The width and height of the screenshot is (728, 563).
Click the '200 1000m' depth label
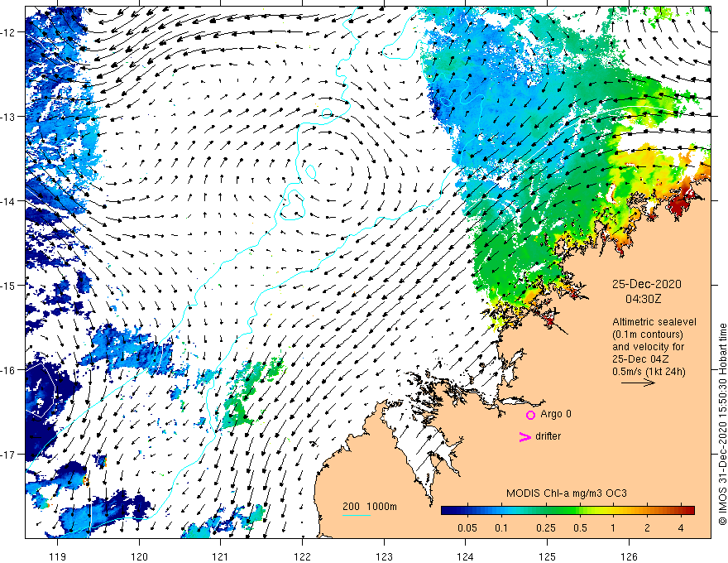click(370, 507)
